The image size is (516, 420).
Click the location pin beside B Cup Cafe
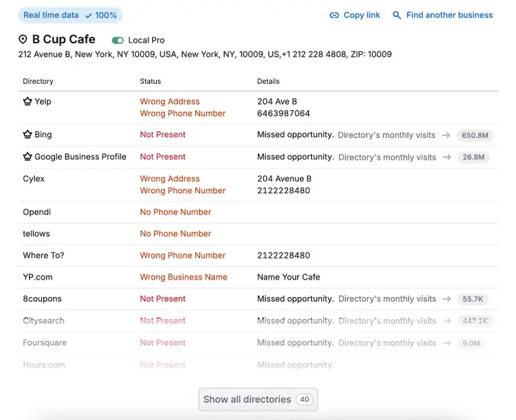coord(23,39)
